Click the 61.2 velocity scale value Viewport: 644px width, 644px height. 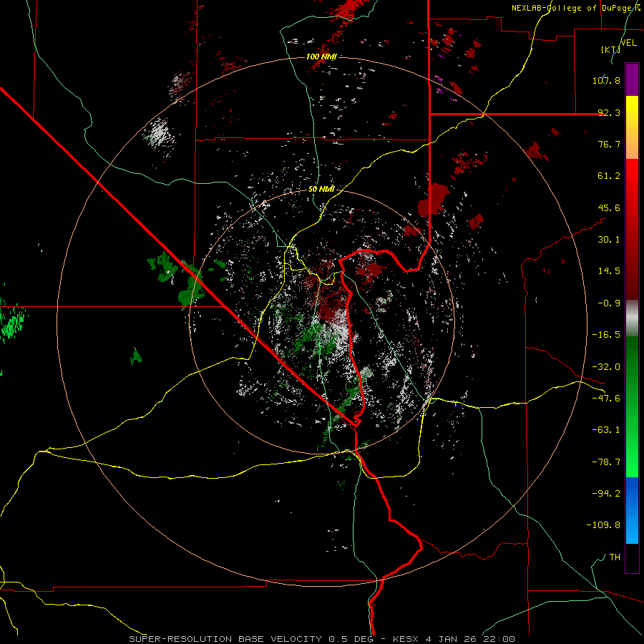point(609,176)
